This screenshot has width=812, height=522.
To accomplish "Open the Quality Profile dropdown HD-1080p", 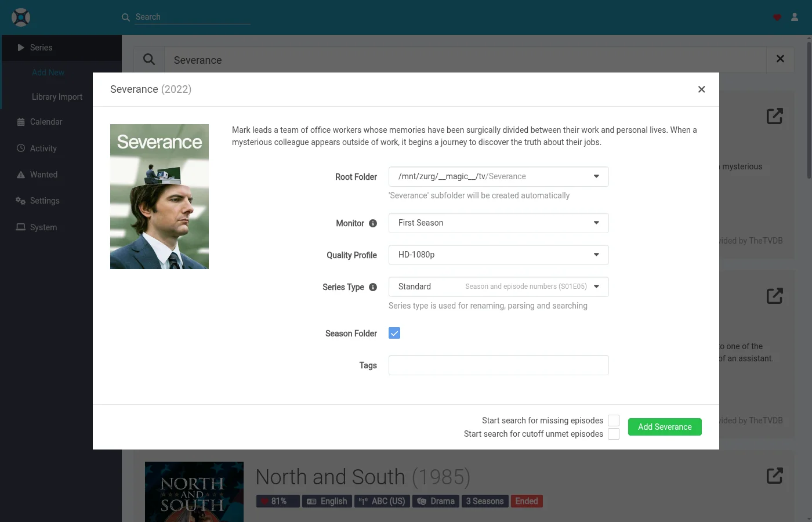I will pos(499,255).
